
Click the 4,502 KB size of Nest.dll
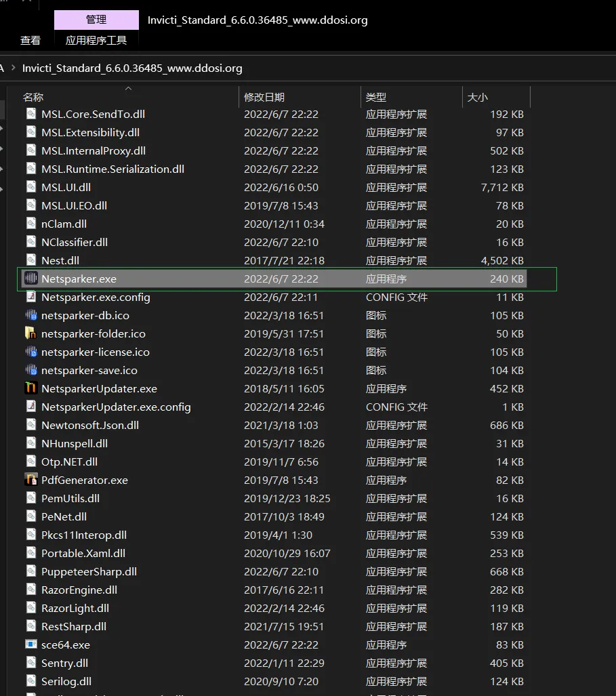[x=502, y=260]
